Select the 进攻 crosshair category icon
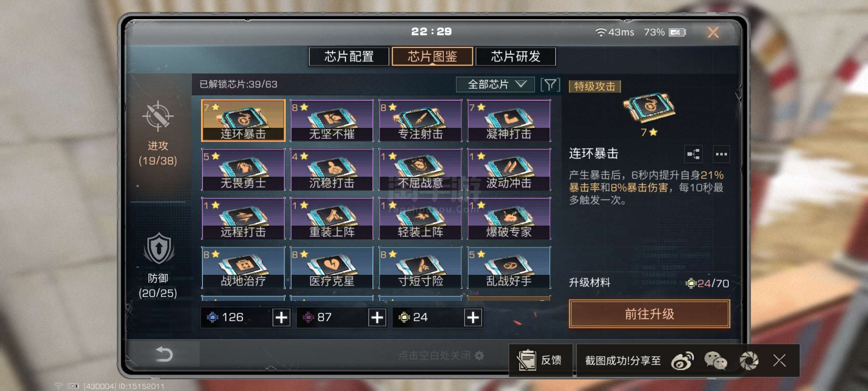 coord(158,116)
